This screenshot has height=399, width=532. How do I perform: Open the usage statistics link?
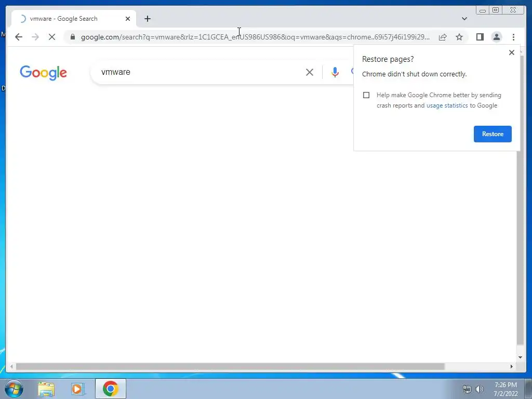(x=447, y=105)
